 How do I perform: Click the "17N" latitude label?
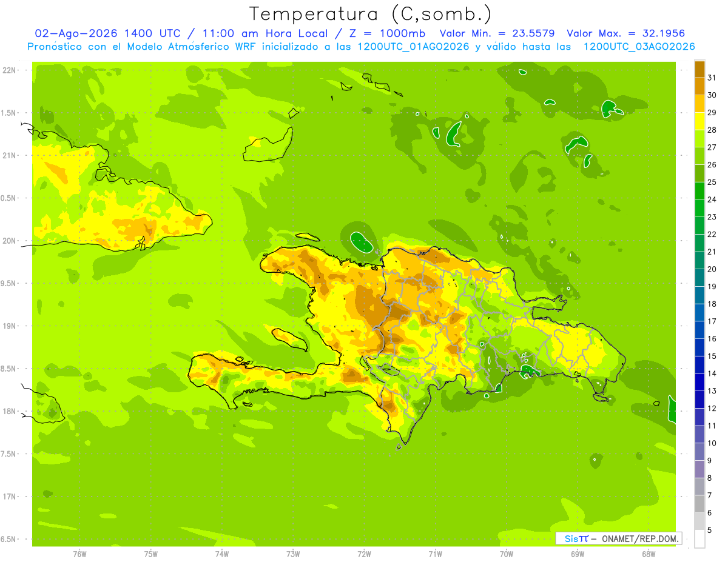click(x=8, y=497)
